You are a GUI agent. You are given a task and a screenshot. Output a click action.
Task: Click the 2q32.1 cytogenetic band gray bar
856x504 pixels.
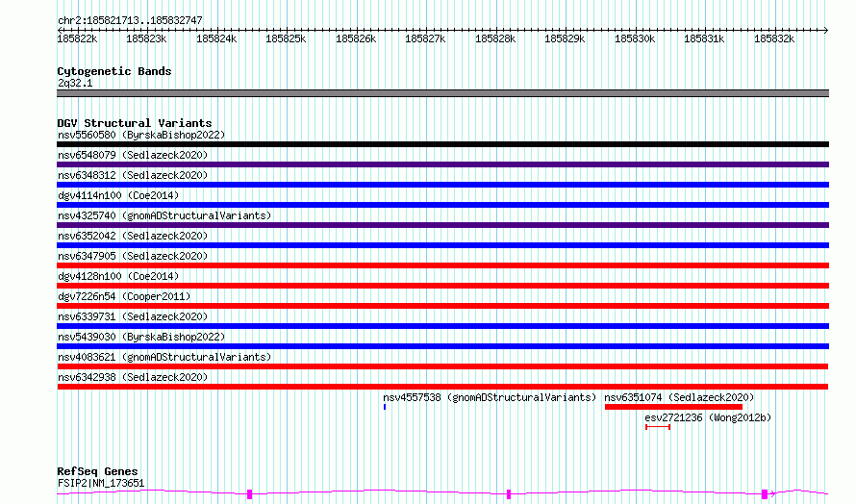coord(442,93)
